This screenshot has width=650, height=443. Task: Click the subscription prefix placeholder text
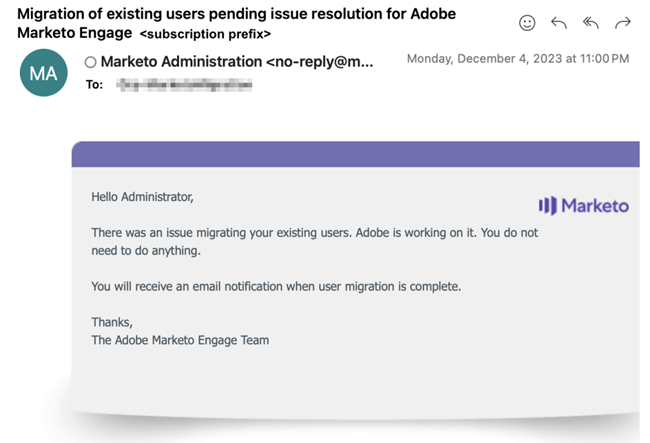(x=205, y=35)
